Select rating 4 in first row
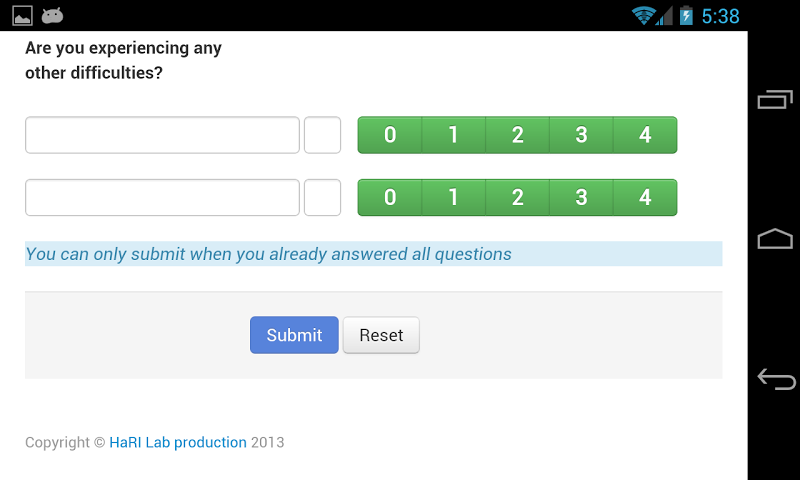 pos(645,135)
